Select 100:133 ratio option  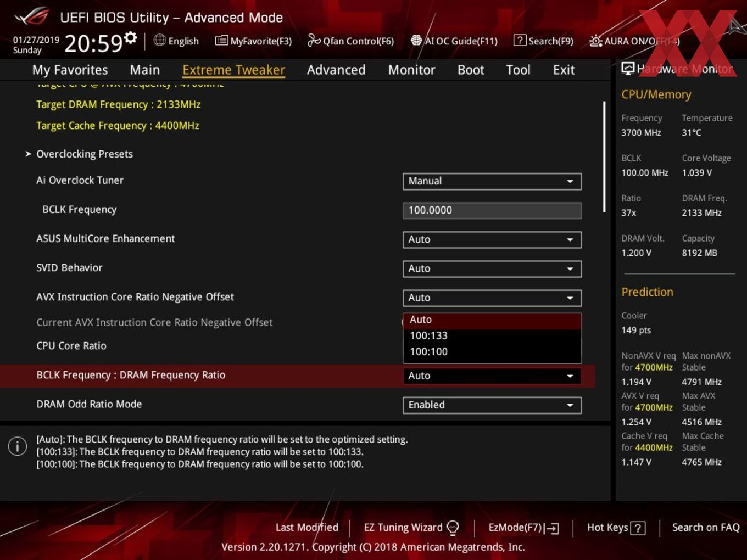tap(492, 335)
